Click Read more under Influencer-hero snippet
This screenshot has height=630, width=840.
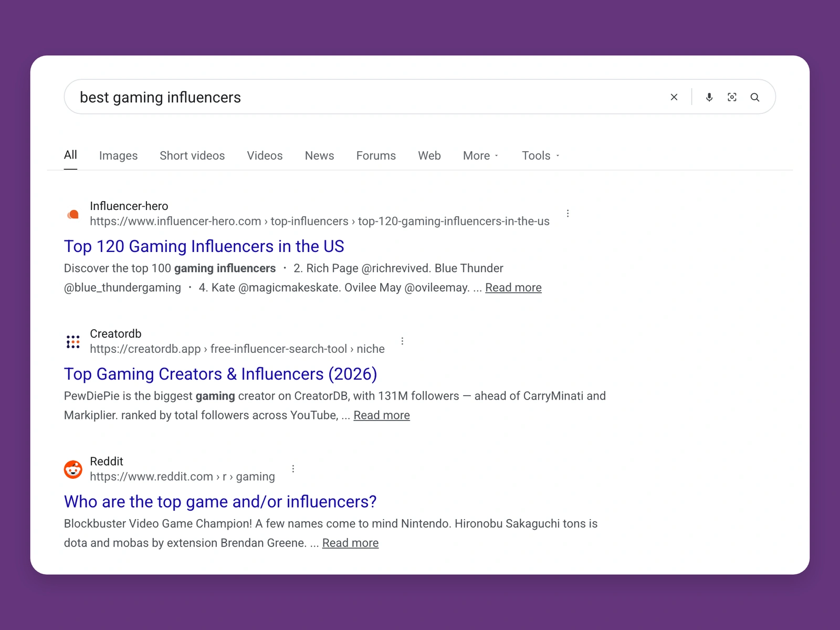click(x=513, y=288)
